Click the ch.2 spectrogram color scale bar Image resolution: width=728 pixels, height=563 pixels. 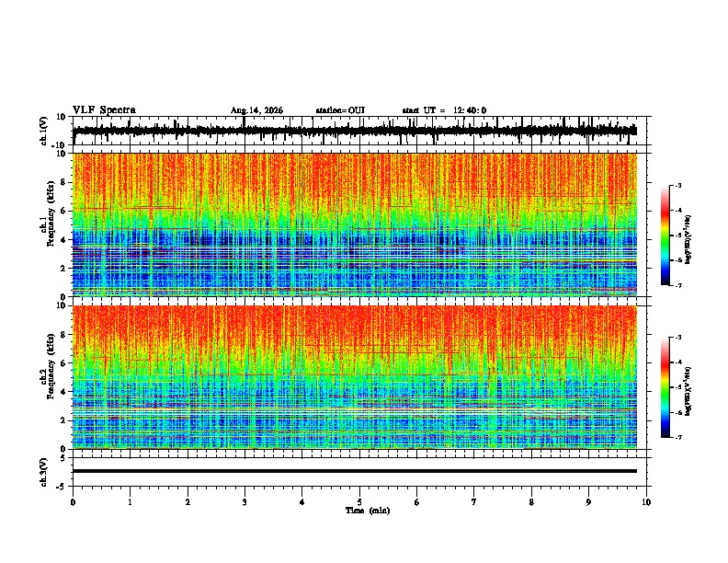665,387
